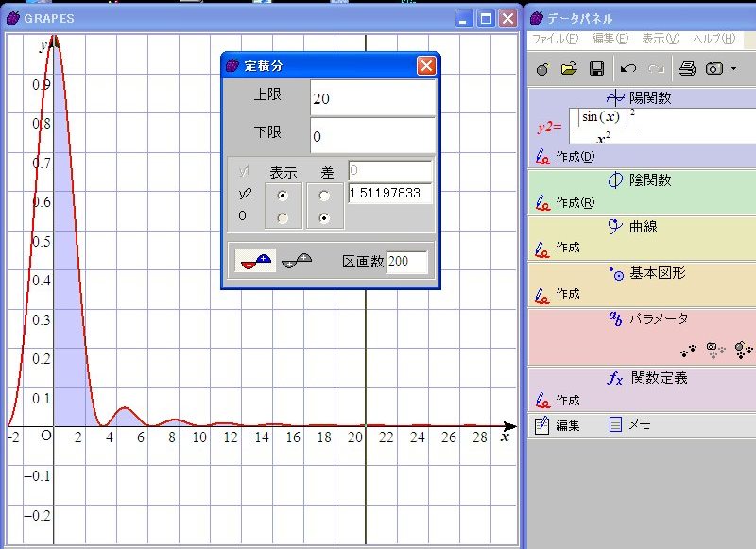Undo the last action
The width and height of the screenshot is (756, 549).
(628, 69)
